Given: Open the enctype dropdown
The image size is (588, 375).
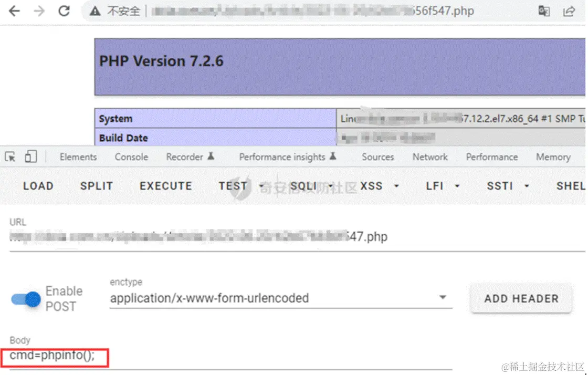Looking at the screenshot, I should coord(281,298).
